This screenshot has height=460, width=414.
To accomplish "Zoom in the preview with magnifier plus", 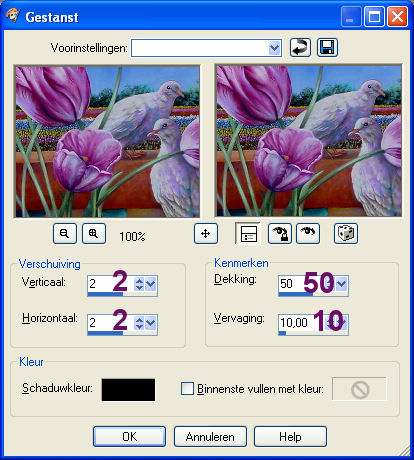I will pos(94,233).
